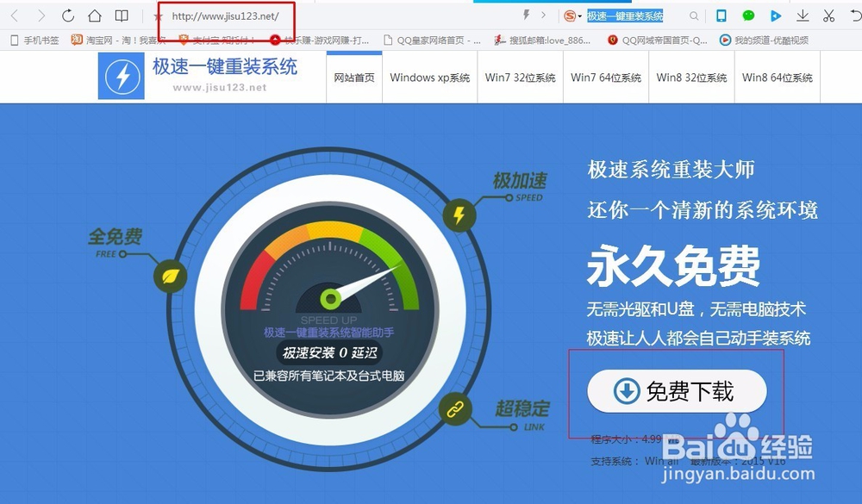Open the mobile phone toolbar icon
The image size is (862, 504).
tap(721, 16)
